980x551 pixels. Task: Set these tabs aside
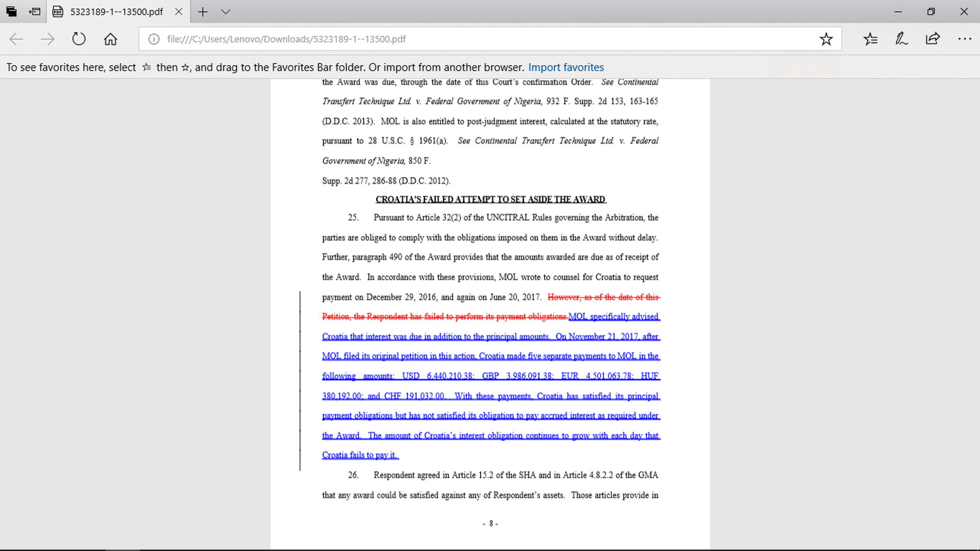(x=35, y=11)
